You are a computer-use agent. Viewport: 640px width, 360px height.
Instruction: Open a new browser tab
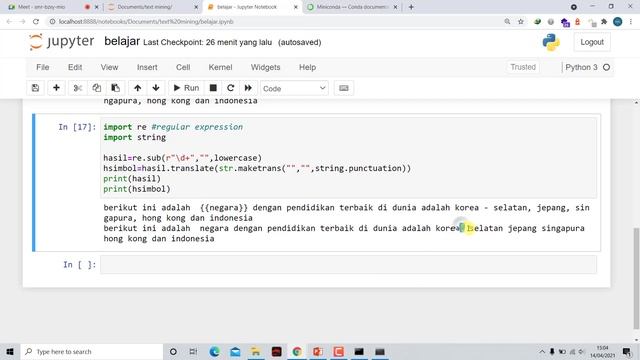coord(411,7)
